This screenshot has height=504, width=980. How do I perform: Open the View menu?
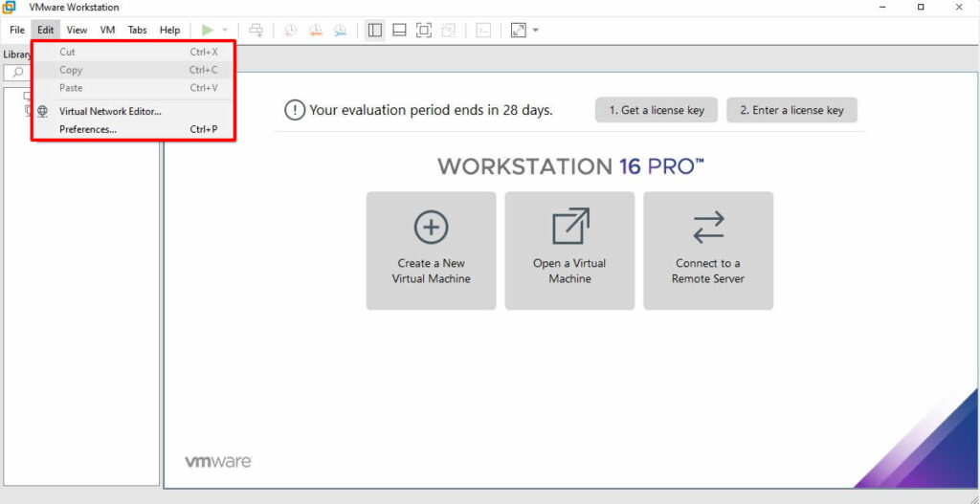(77, 30)
